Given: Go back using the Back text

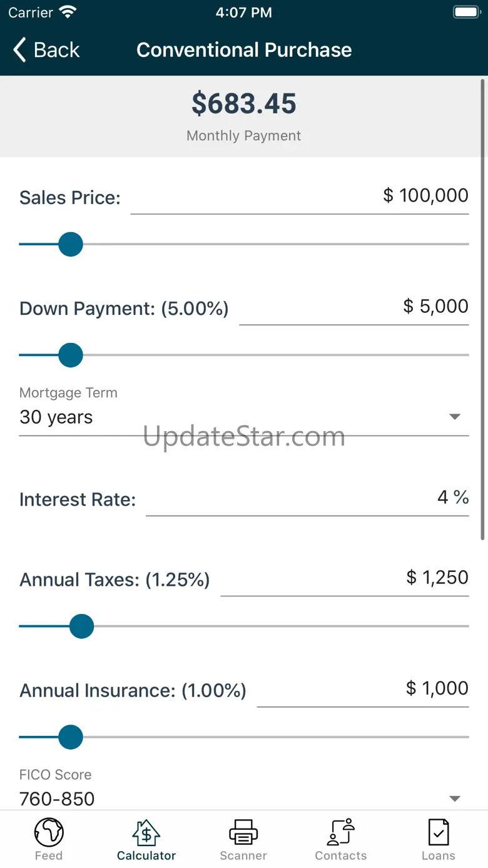Looking at the screenshot, I should pyautogui.click(x=57, y=50).
